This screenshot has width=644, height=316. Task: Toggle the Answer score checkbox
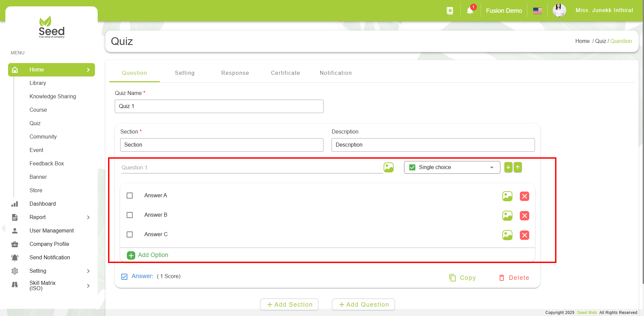[x=124, y=276]
